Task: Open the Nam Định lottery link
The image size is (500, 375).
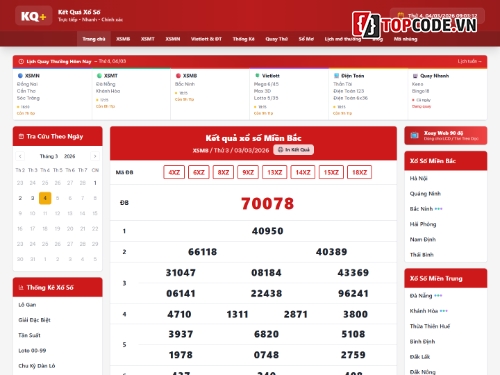Action: point(423,239)
